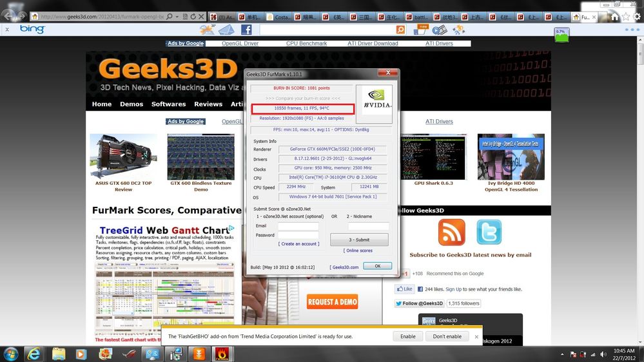Close the add-on notification bar
The width and height of the screenshot is (644, 362).
pyautogui.click(x=476, y=336)
